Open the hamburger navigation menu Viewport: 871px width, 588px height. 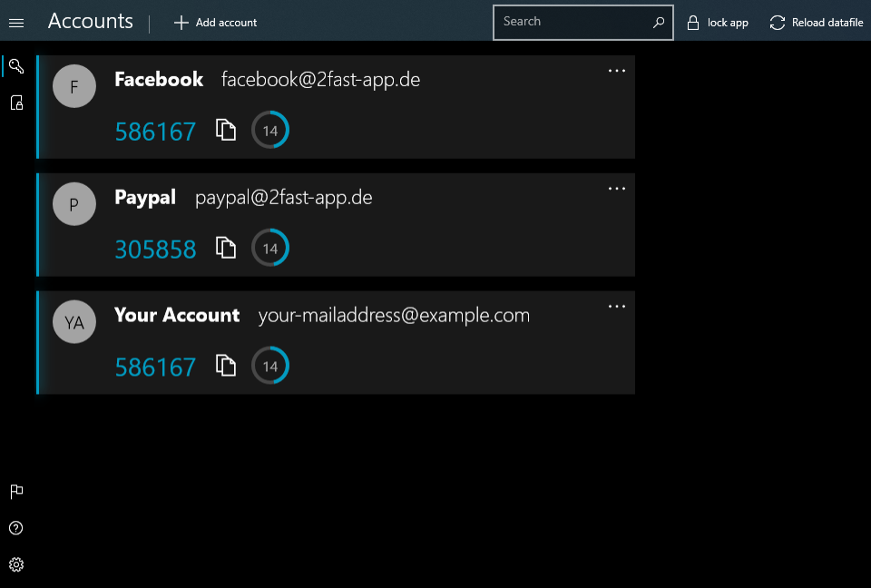[16, 23]
